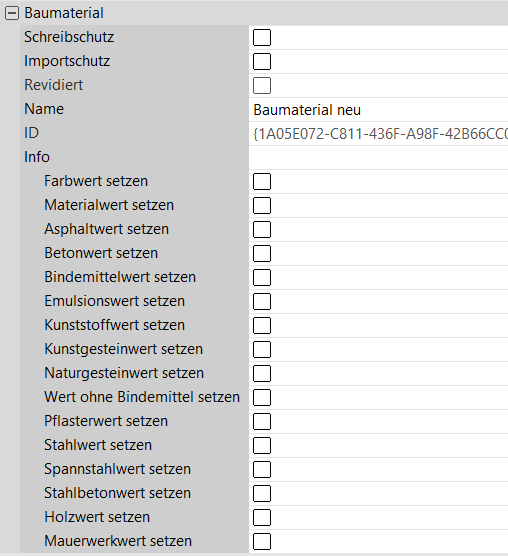Viewport: 508px width, 556px height.
Task: Toggle Materialwert setzen checkbox
Action: point(262,206)
